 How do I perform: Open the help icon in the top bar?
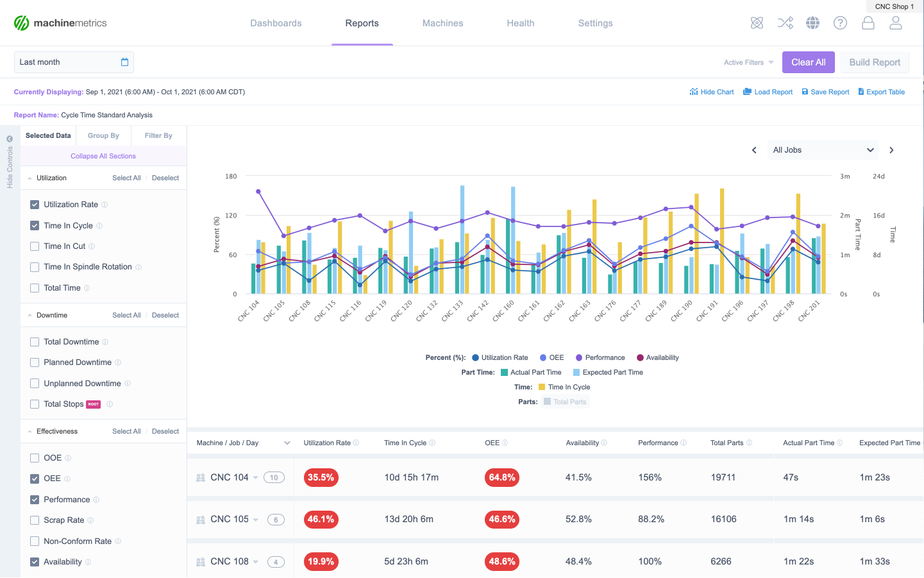click(x=840, y=22)
